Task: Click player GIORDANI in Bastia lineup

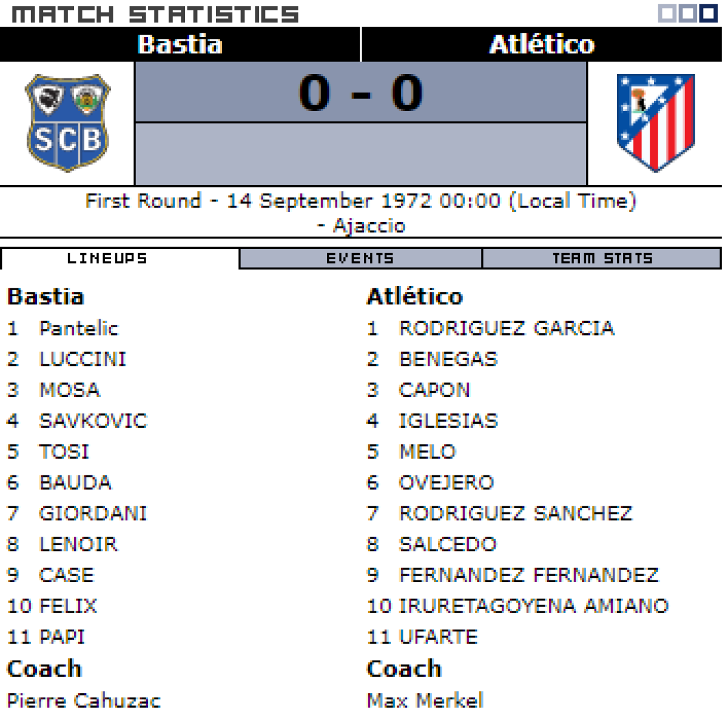Action: click(x=93, y=514)
